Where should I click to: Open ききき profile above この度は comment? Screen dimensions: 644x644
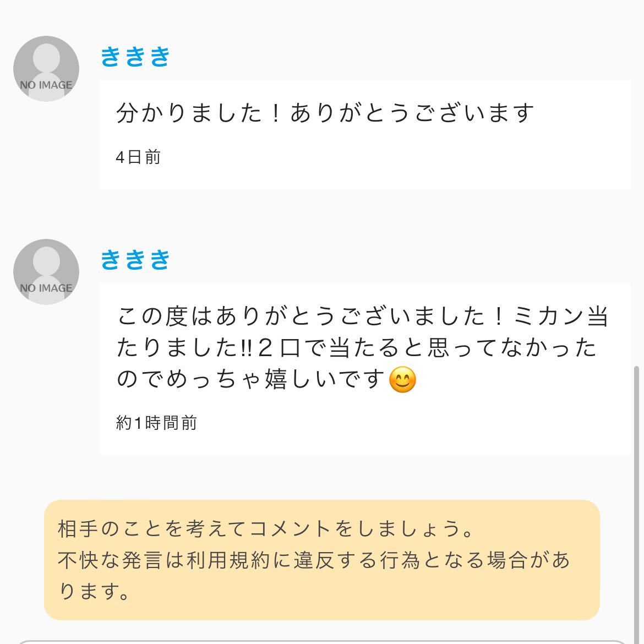click(x=135, y=260)
